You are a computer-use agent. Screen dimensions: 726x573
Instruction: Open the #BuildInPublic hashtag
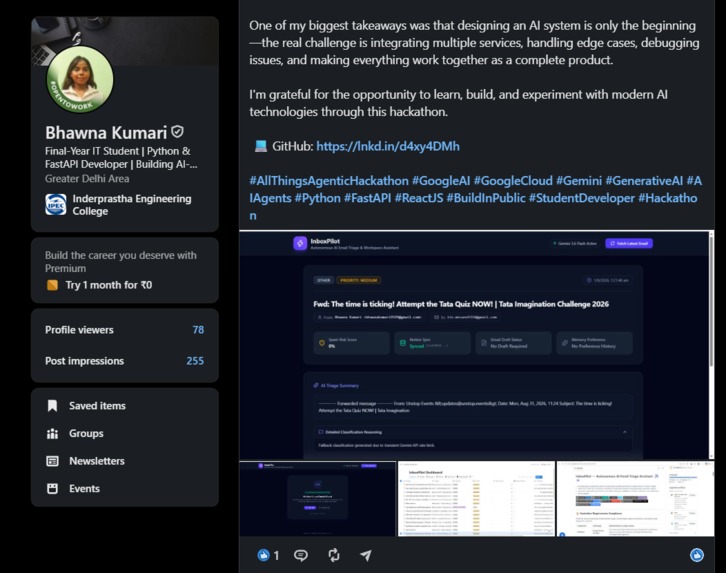pos(486,198)
